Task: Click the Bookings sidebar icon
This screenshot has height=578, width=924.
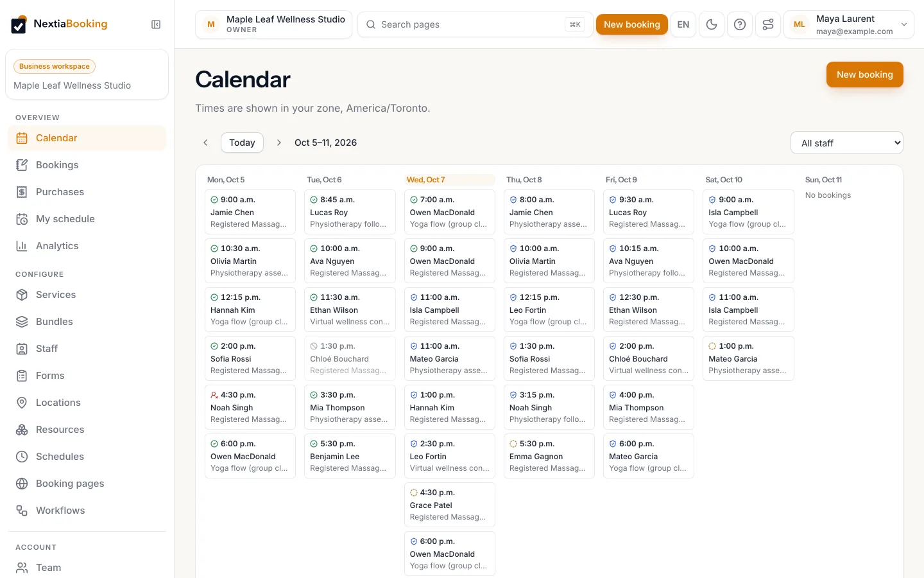Action: [x=22, y=165]
